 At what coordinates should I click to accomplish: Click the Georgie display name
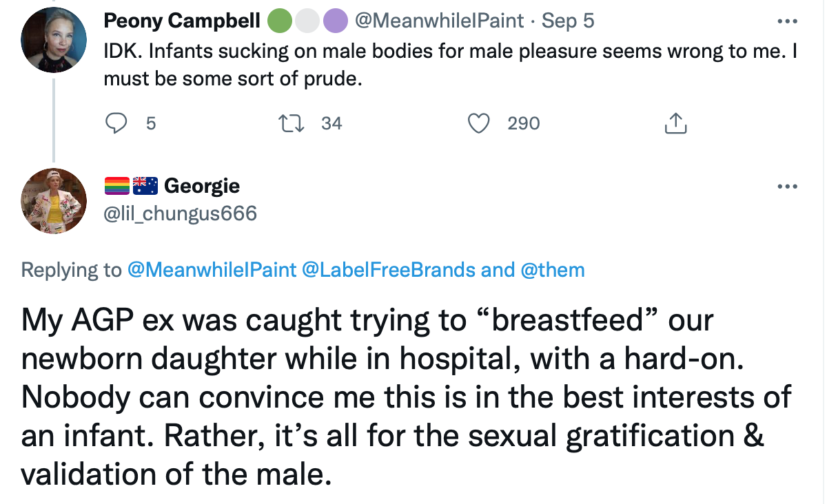[202, 186]
